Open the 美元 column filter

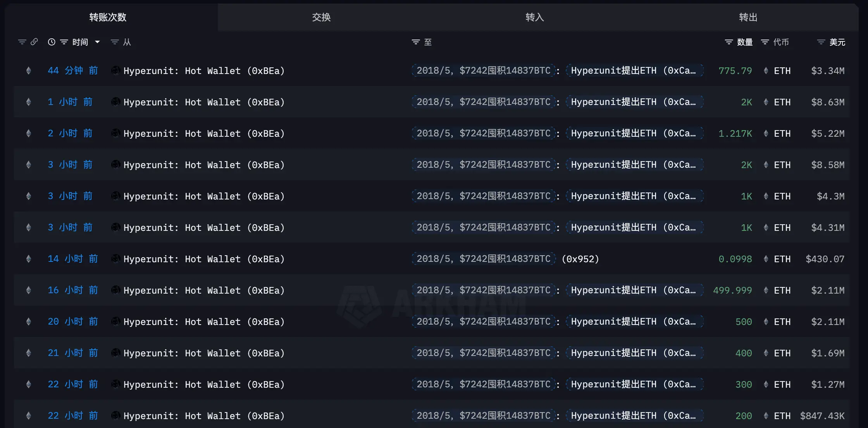tap(821, 42)
